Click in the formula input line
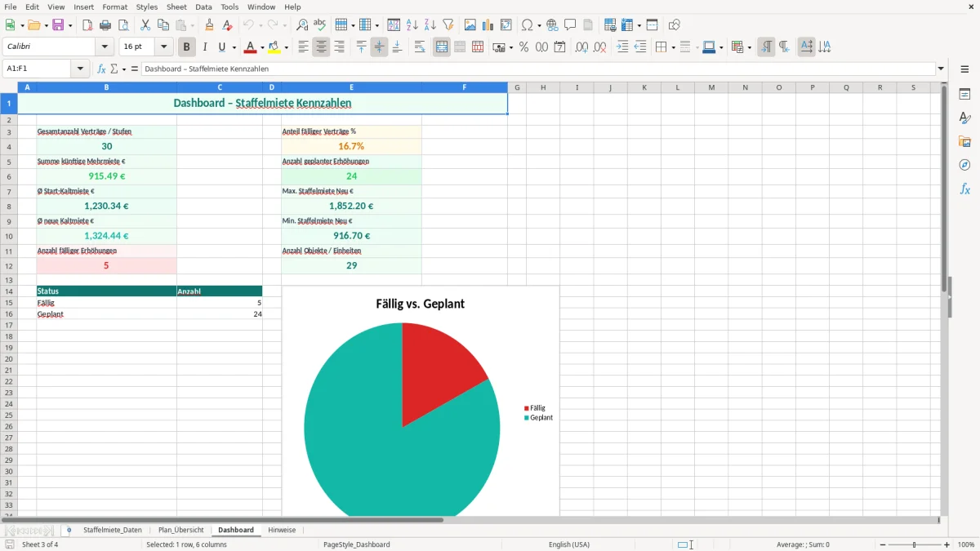 coord(539,69)
